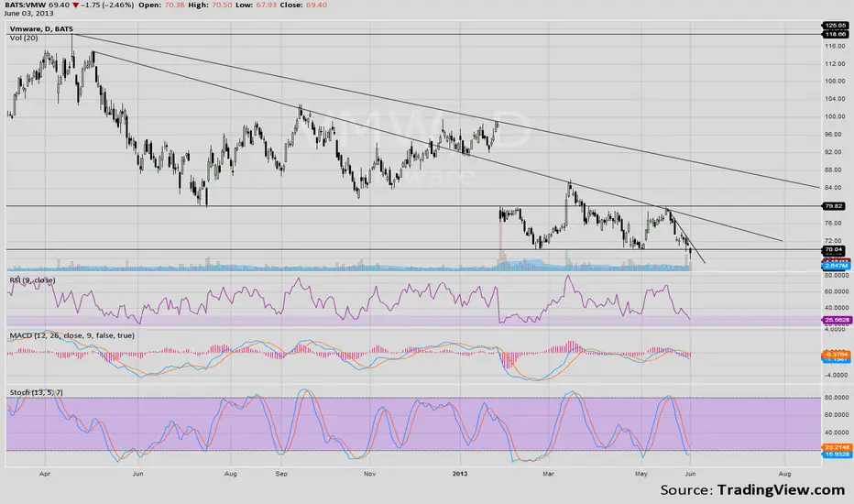
Task: Click the BATS:VMW ticker symbol in the header
Action: (26, 5)
